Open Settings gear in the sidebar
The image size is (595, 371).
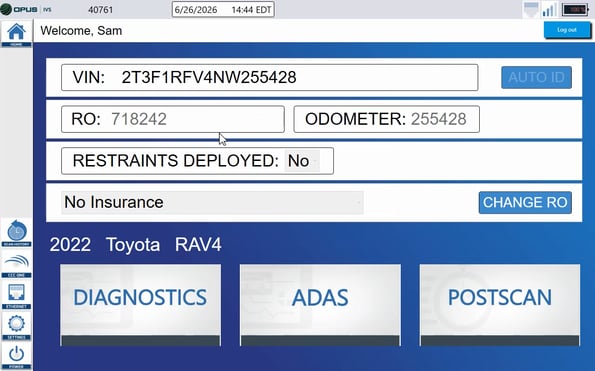click(16, 326)
